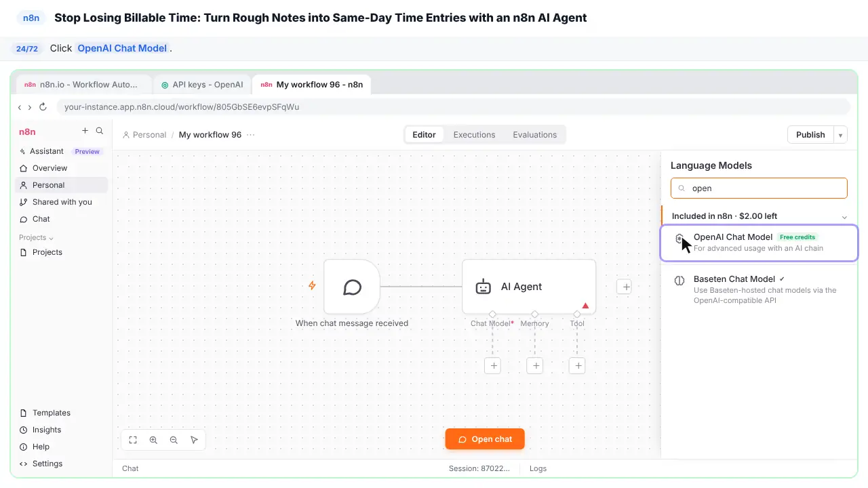
Task: Open Shared with you
Action: [61, 202]
